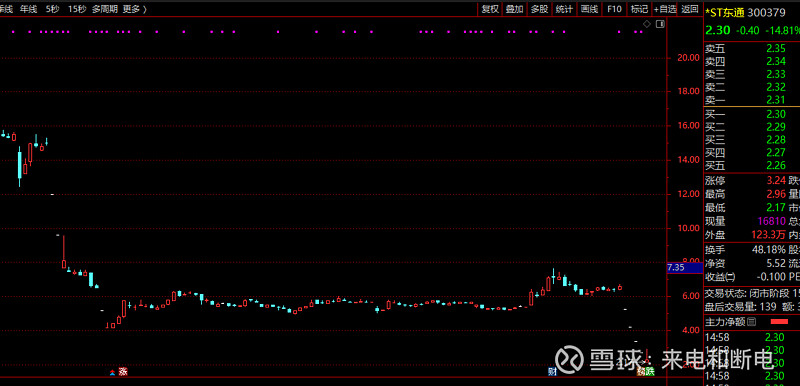Screen dimensions: 800x386
Task: Click the 最高 value 2.96
Action: (776, 194)
